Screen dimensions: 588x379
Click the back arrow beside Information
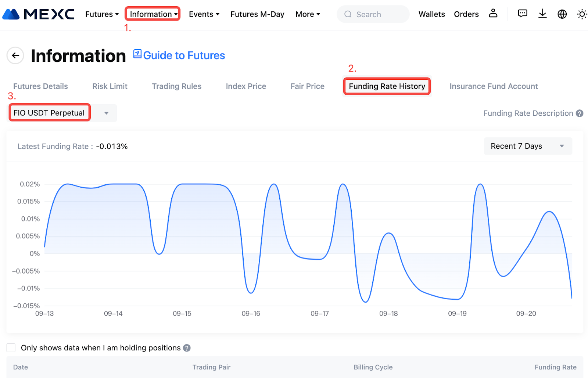[x=15, y=55]
